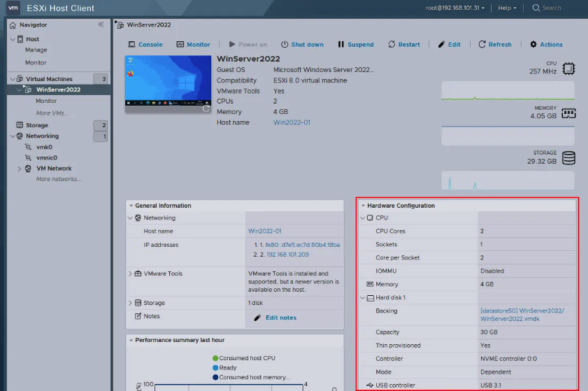Click the Memory row in Hardware Configuration
The width and height of the screenshot is (588, 391).
[x=467, y=284]
